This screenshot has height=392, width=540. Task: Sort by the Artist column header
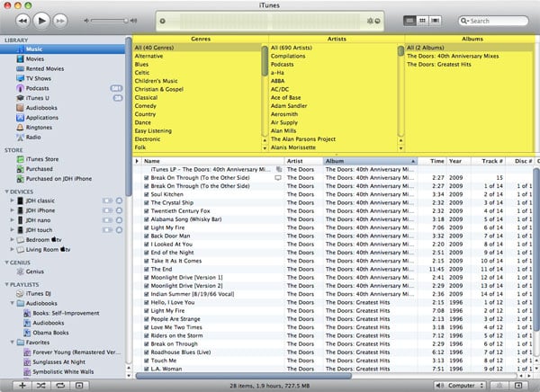[303, 161]
